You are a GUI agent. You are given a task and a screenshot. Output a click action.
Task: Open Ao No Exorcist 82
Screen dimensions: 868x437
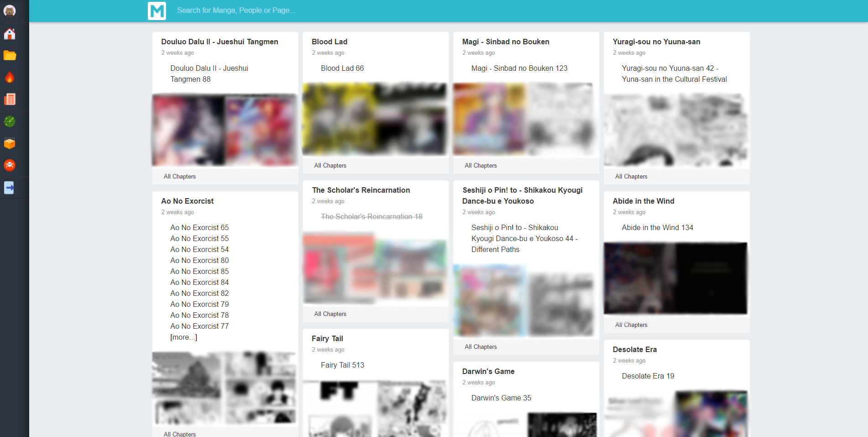click(199, 293)
